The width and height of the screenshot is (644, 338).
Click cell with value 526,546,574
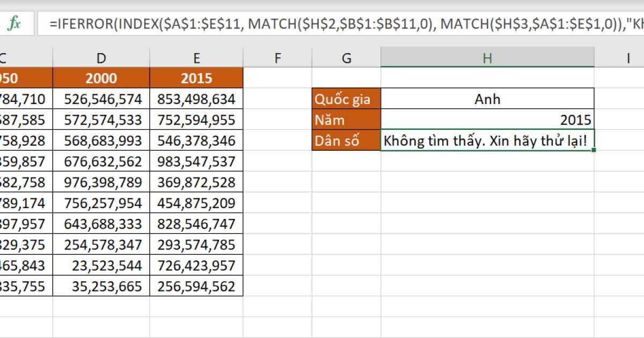click(101, 99)
